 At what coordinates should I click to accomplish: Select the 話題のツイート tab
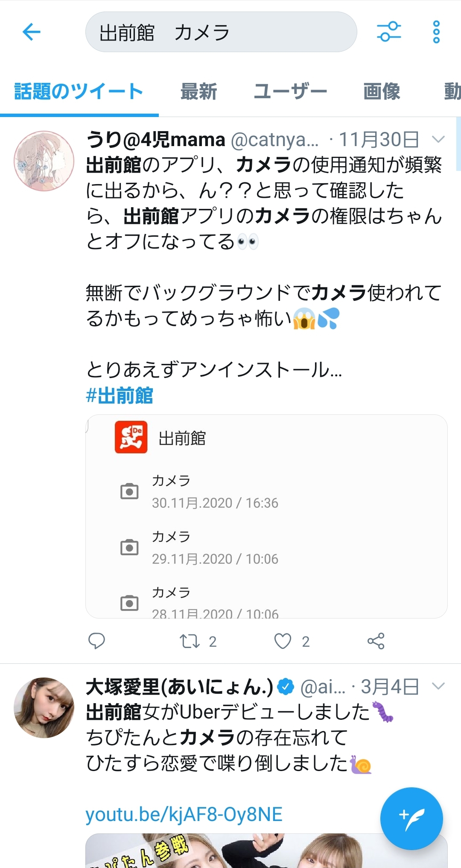pyautogui.click(x=79, y=91)
